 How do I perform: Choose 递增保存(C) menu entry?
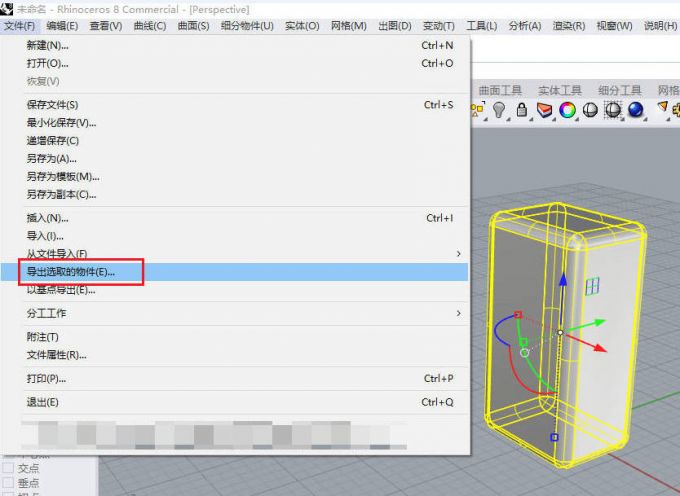[234, 141]
